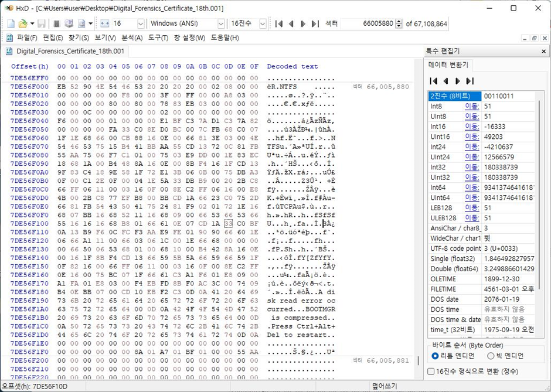Click the status bar offset 7DE56F10D
Screen dimensions: 551x392
pos(35,386)
